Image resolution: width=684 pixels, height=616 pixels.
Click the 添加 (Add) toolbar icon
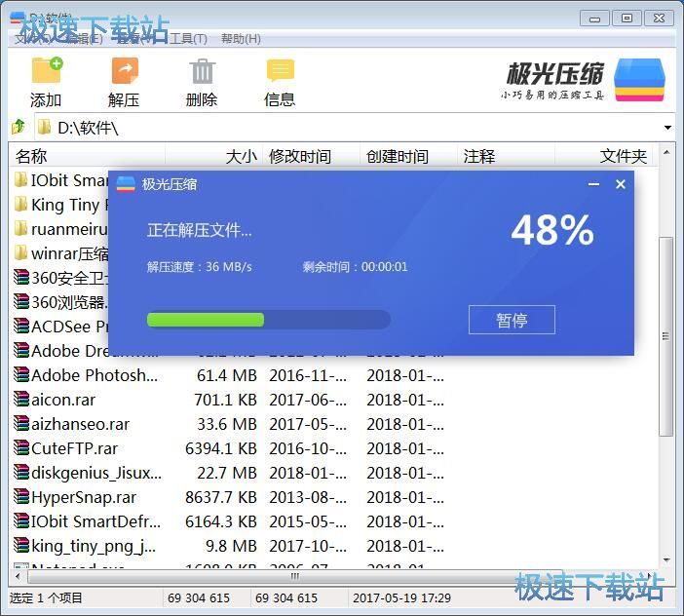[47, 70]
